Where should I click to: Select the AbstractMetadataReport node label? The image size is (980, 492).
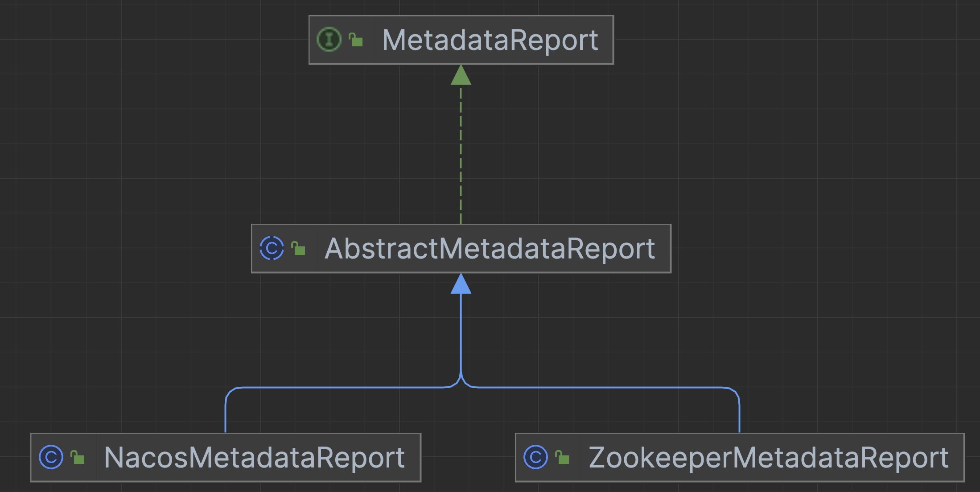point(490,249)
